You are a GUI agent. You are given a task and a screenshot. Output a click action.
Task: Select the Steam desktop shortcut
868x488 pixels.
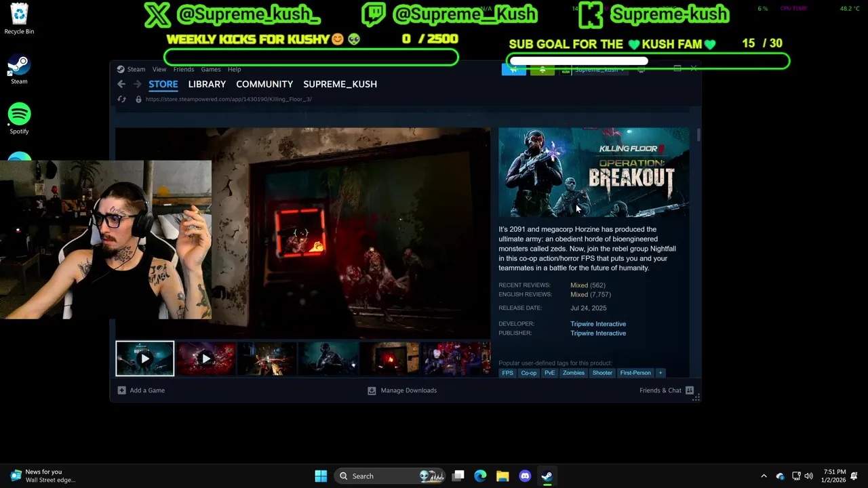[19, 70]
